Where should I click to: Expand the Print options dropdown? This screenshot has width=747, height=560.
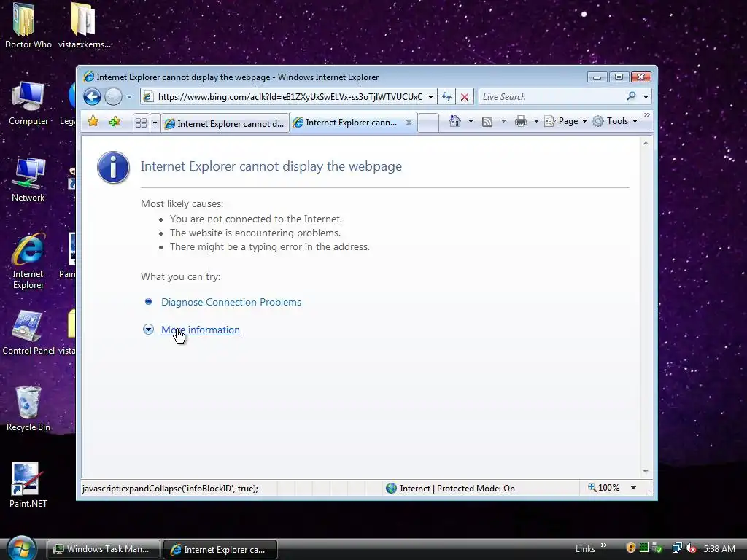tap(536, 121)
